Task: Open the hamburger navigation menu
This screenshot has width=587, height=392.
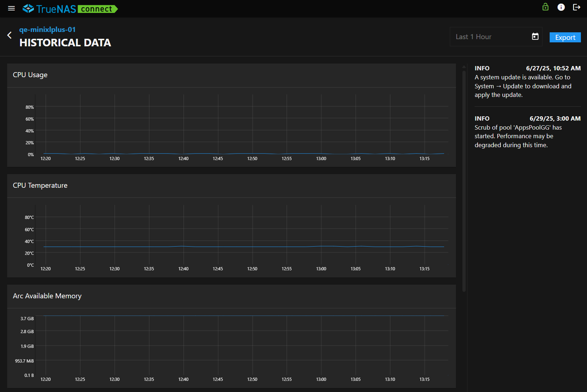Action: click(11, 8)
